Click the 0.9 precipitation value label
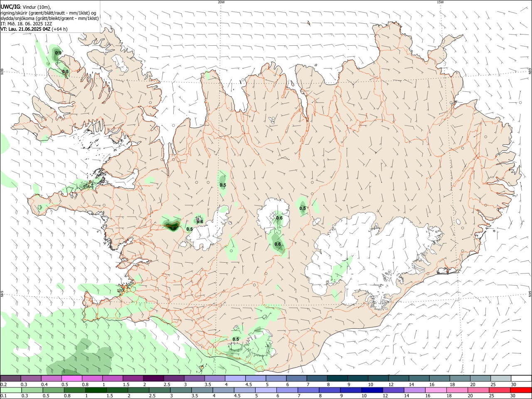The height and width of the screenshot is (399, 532). point(58,53)
